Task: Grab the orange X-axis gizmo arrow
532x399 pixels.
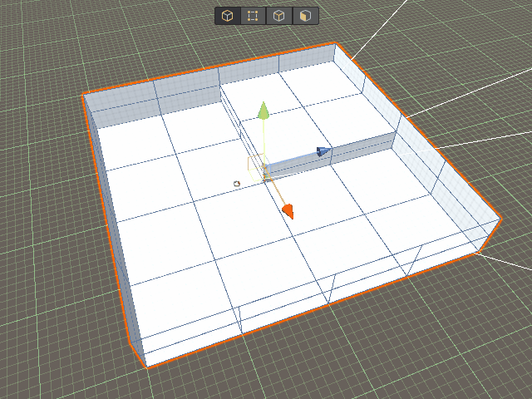Action: pyautogui.click(x=288, y=211)
